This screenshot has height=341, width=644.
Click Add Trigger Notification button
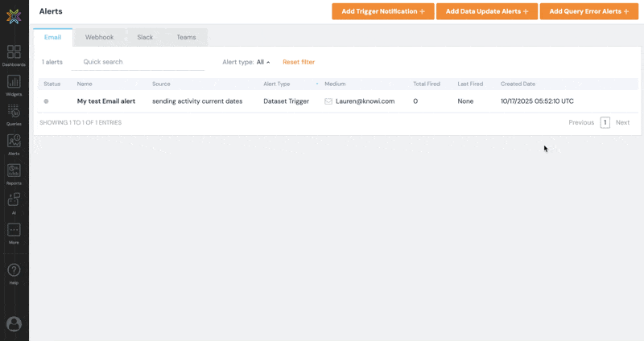pyautogui.click(x=383, y=11)
